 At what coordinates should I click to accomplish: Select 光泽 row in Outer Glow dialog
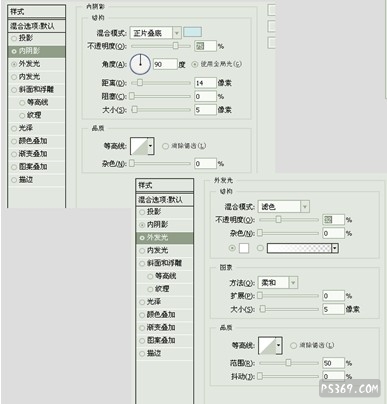pos(165,302)
